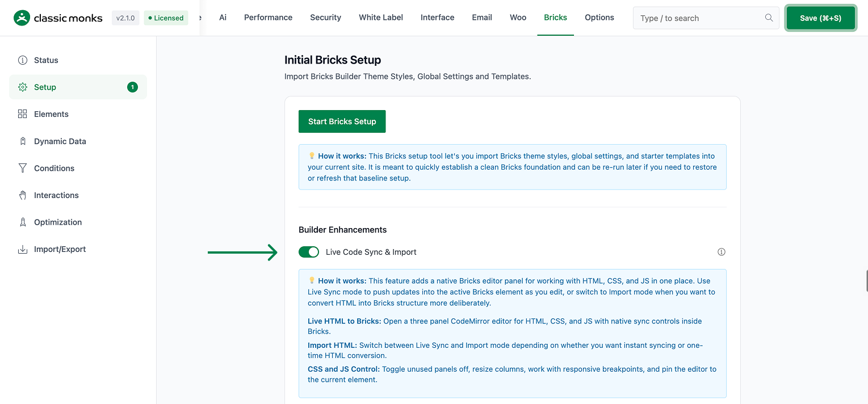Click the page scrollbar thumb on right edge

click(x=866, y=281)
